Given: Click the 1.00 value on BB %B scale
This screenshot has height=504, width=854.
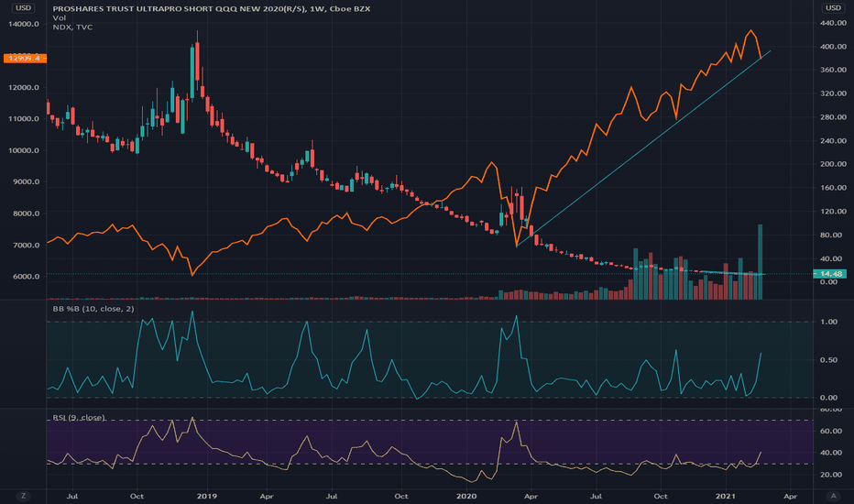Looking at the screenshot, I should pyautogui.click(x=828, y=322).
